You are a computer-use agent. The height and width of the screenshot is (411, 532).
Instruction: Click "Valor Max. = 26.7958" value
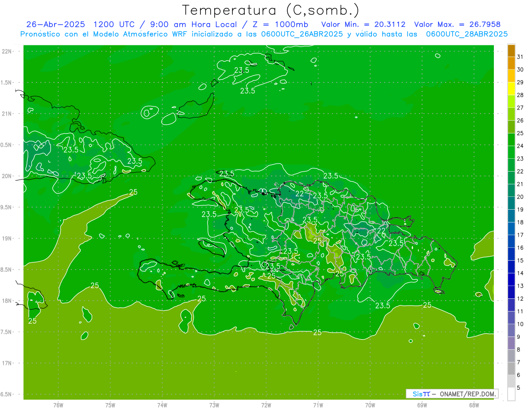[458, 24]
